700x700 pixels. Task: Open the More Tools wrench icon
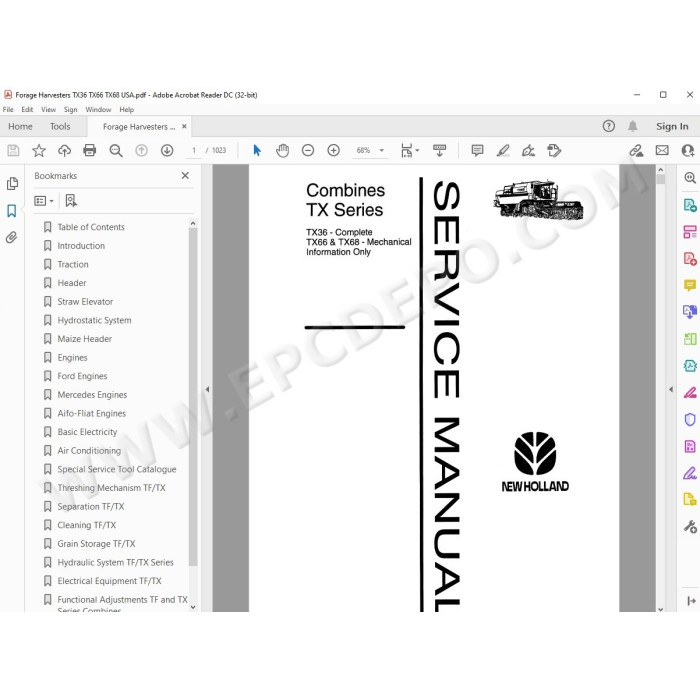click(x=690, y=527)
